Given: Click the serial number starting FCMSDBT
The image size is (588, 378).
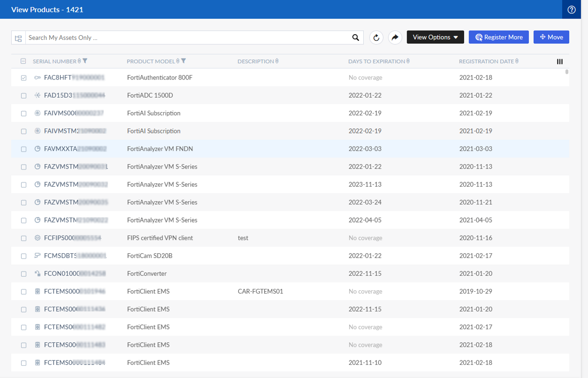Looking at the screenshot, I should pyautogui.click(x=75, y=256).
